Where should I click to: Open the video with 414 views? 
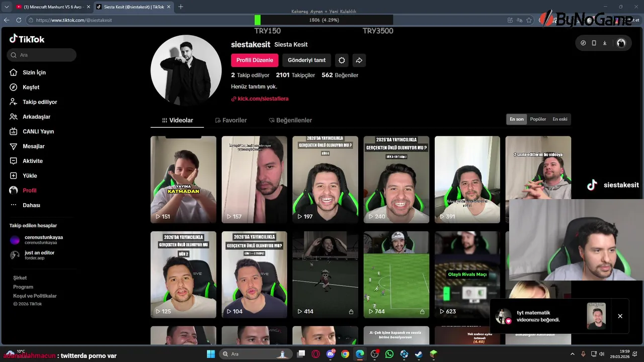click(325, 275)
